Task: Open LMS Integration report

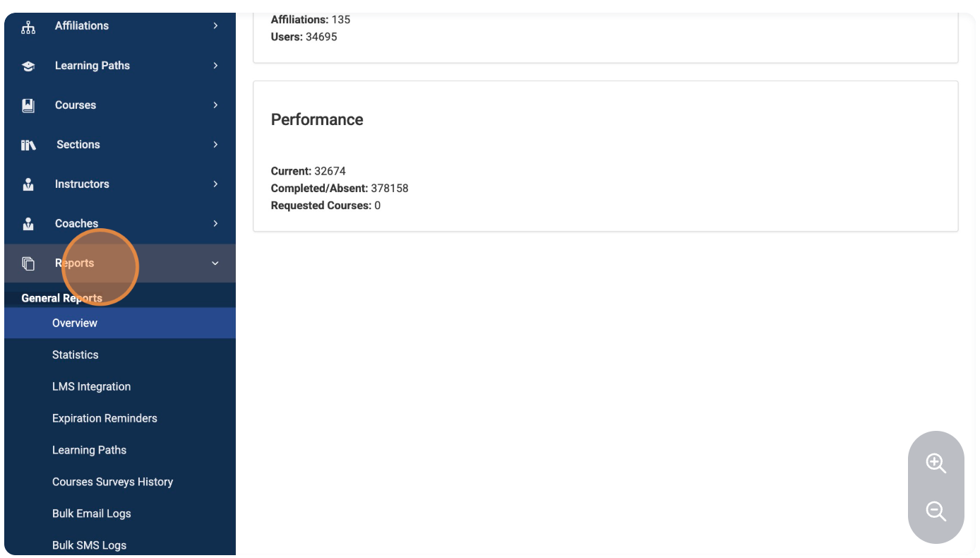Action: point(91,386)
